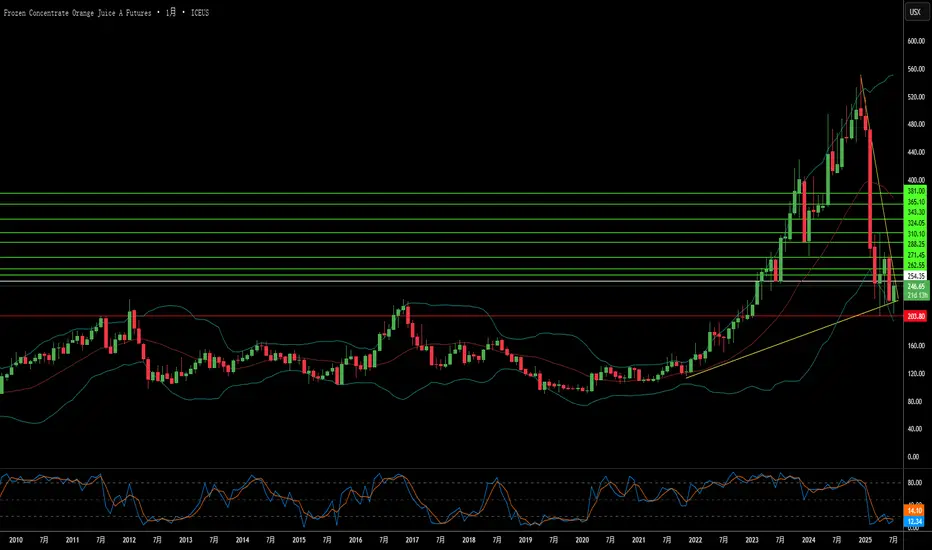The width and height of the screenshot is (932, 550).
Task: Click the current price 246.65 label
Action: [x=914, y=286]
